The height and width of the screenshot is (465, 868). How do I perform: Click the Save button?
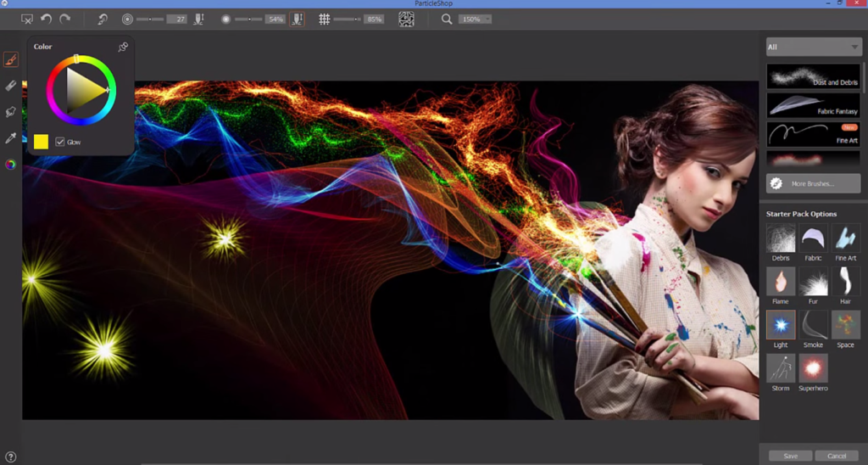click(791, 456)
